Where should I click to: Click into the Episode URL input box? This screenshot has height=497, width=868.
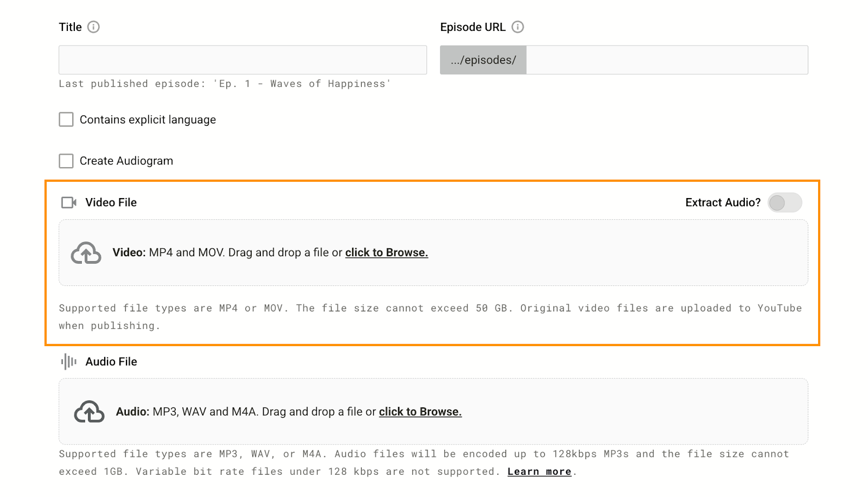coord(666,60)
